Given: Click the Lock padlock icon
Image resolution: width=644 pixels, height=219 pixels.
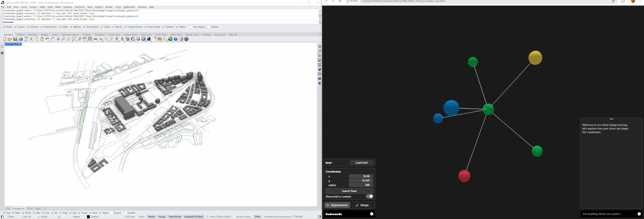Looking at the screenshot, I should pyautogui.click(x=122, y=39).
